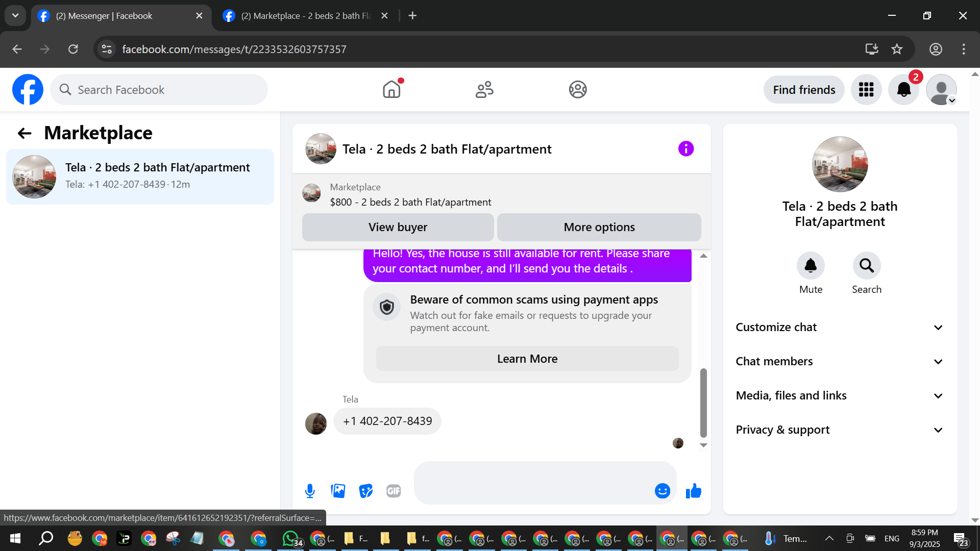Viewport: 980px width, 551px height.
Task: Show hidden system tray icons
Action: tap(829, 538)
